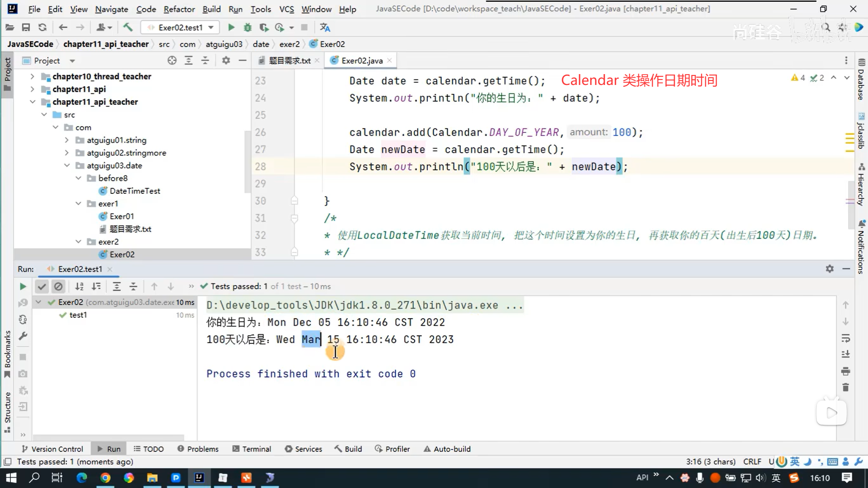The image size is (868, 488).
Task: Toggle Show Passed tests checkmark button
Action: coord(42,286)
